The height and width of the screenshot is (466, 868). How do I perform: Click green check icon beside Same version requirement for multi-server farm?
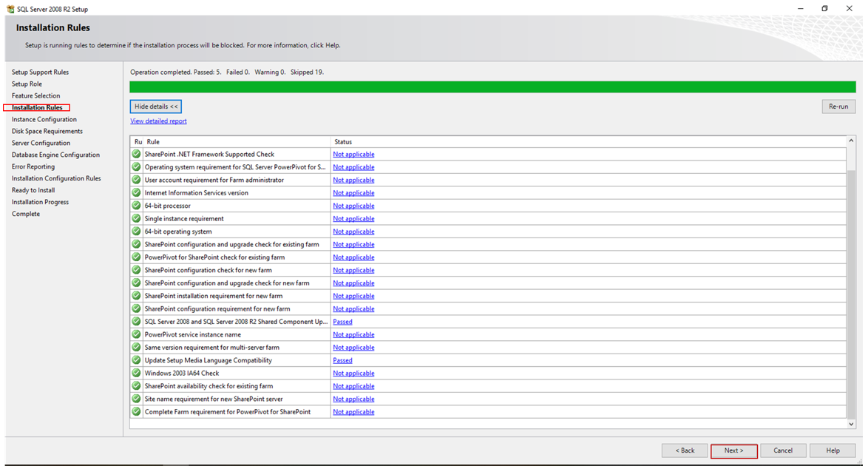point(136,348)
